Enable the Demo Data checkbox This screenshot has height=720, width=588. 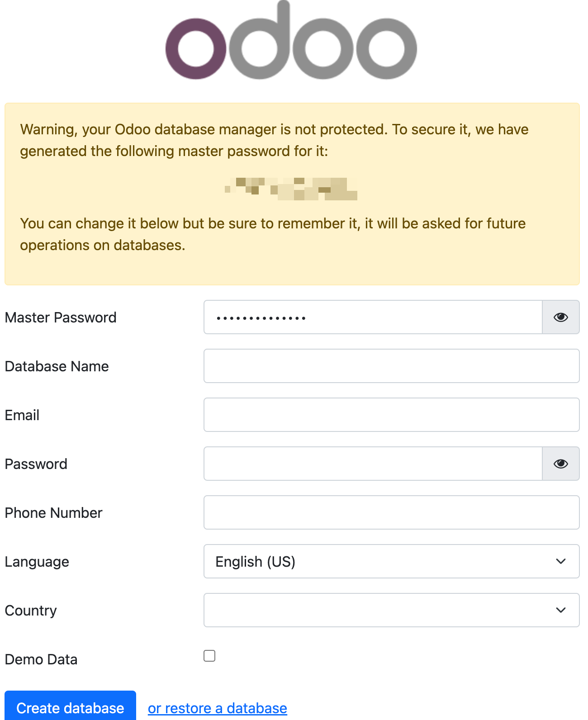pyautogui.click(x=209, y=656)
